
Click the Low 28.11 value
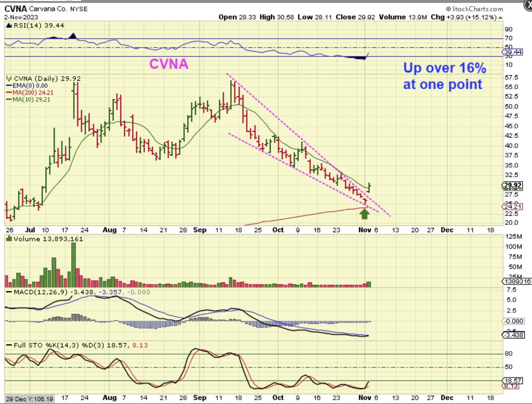click(315, 17)
